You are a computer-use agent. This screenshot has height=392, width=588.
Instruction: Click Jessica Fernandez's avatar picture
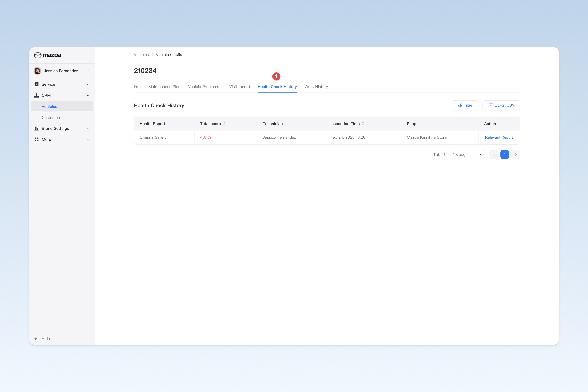(x=37, y=71)
